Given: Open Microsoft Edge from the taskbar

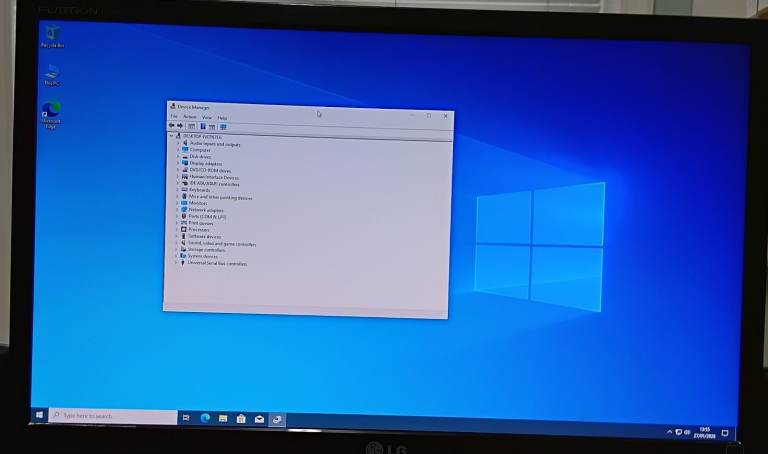Looking at the screenshot, I should click(x=205, y=418).
